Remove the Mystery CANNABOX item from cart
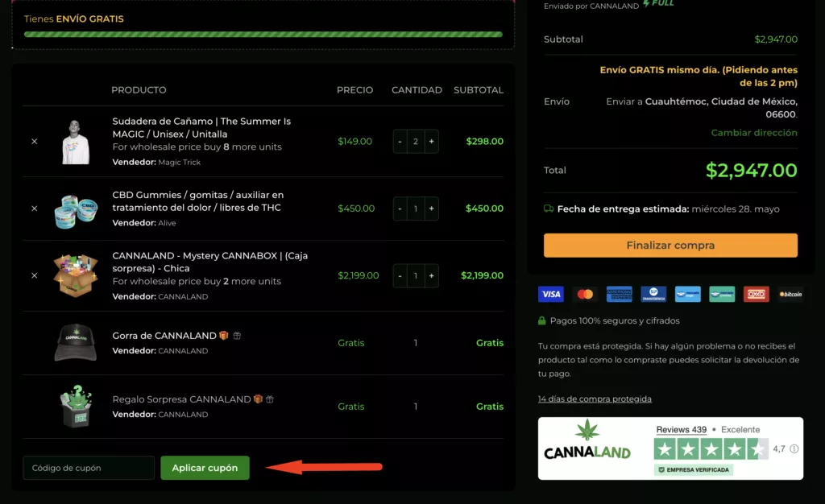 point(34,275)
